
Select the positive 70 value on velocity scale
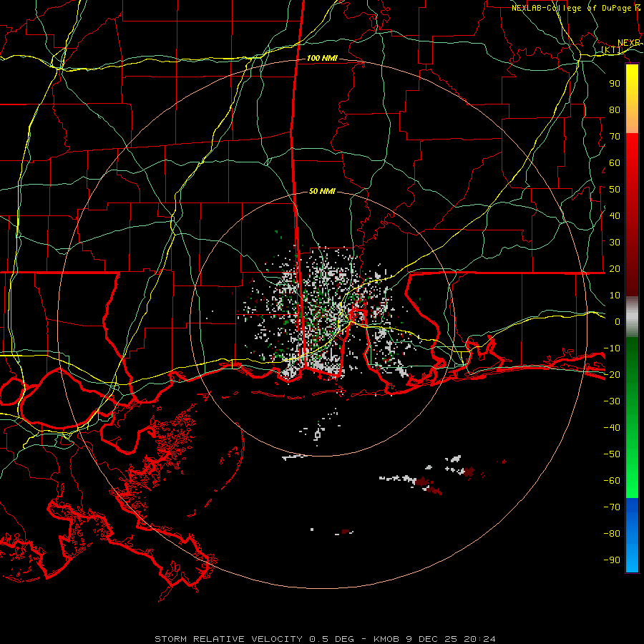click(x=615, y=137)
